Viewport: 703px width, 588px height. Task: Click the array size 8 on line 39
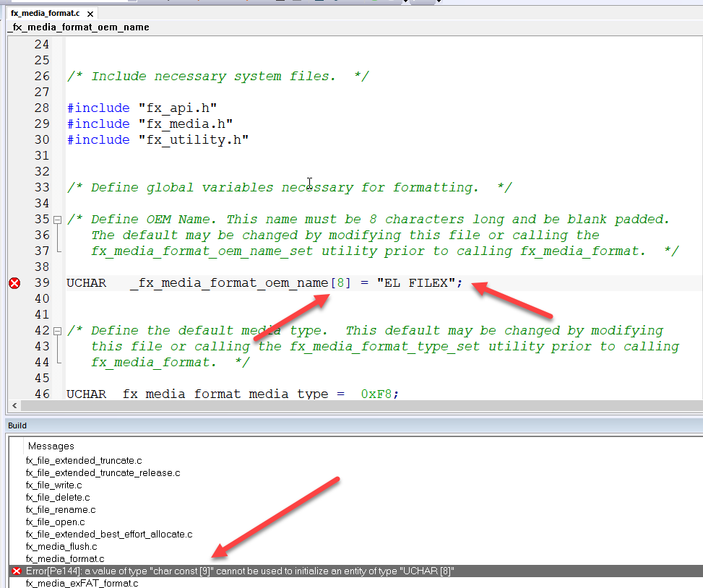tap(341, 282)
